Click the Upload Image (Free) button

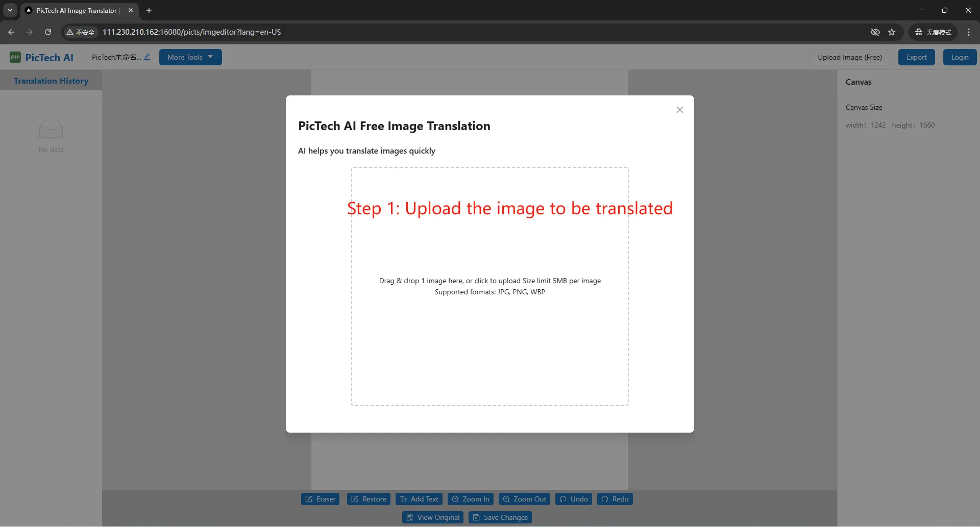coord(849,57)
